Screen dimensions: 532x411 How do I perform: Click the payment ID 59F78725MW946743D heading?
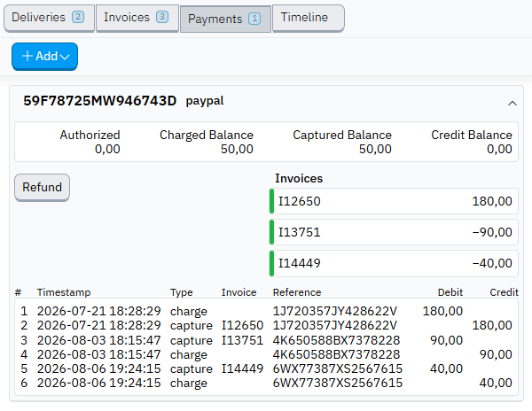point(99,101)
